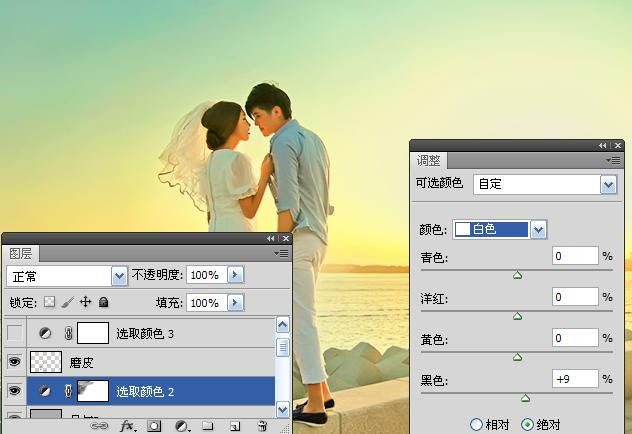Open the 自定 preset dropdown

coord(608,184)
